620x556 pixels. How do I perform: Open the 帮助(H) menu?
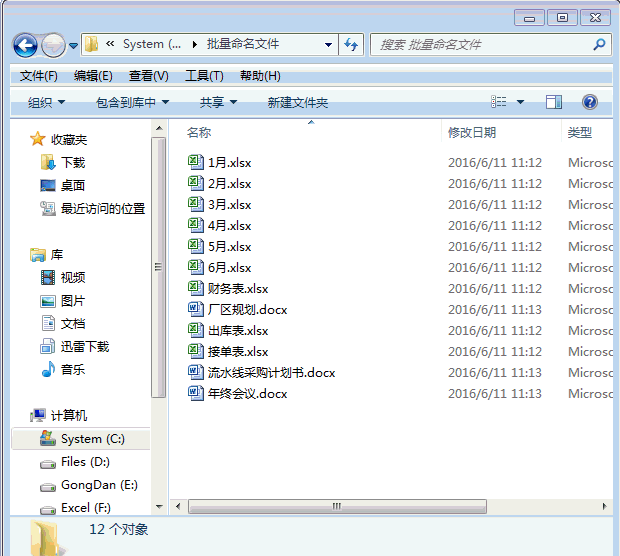(x=260, y=76)
